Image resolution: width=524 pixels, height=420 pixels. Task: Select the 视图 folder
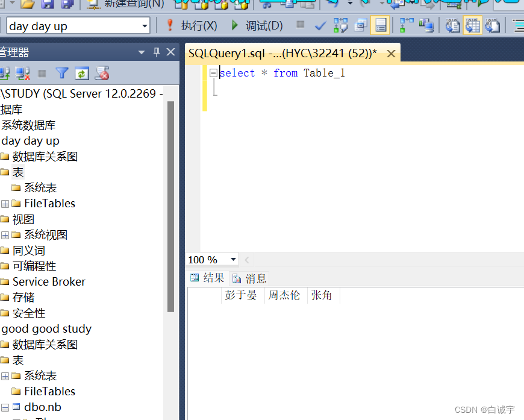23,219
